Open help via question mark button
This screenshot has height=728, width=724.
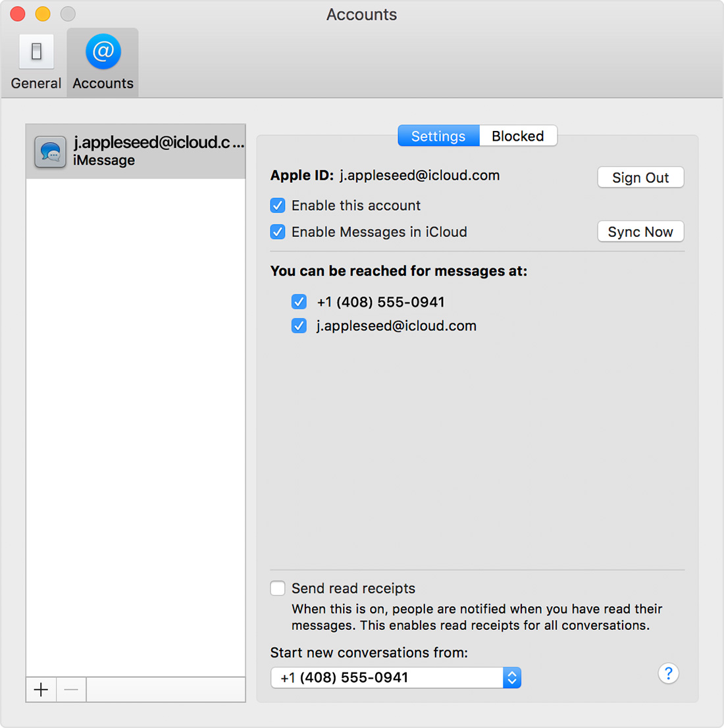(668, 673)
